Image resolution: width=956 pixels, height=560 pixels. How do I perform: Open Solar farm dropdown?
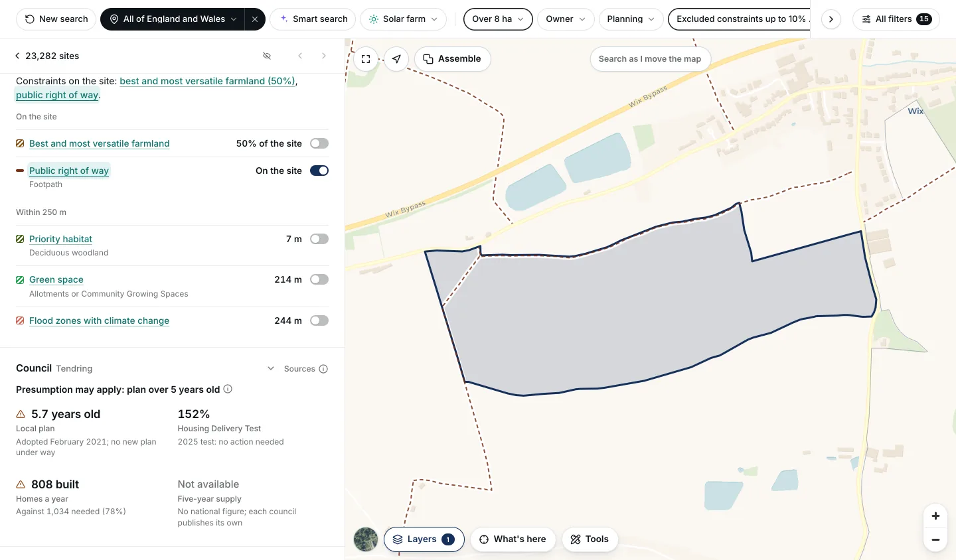[x=404, y=19]
